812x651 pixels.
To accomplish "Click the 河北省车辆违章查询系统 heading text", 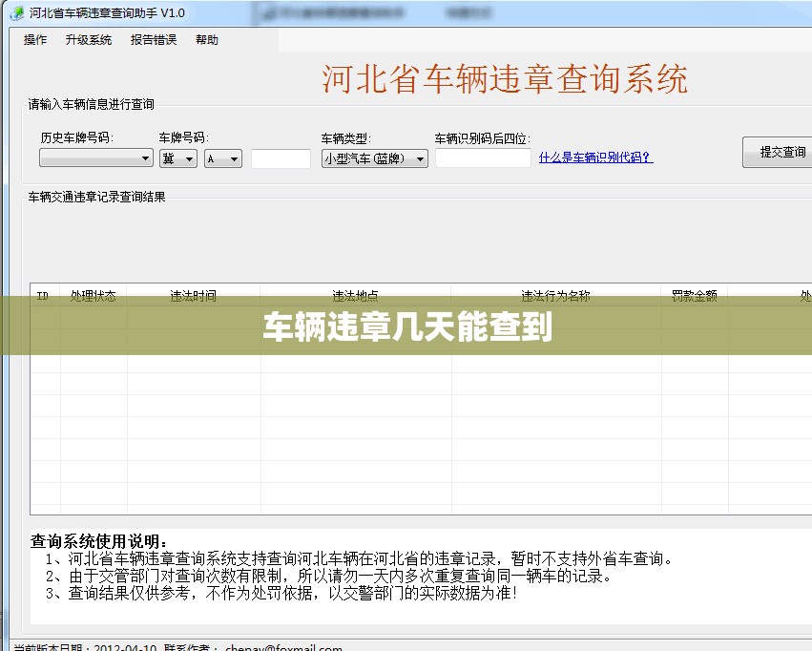I will pos(505,79).
